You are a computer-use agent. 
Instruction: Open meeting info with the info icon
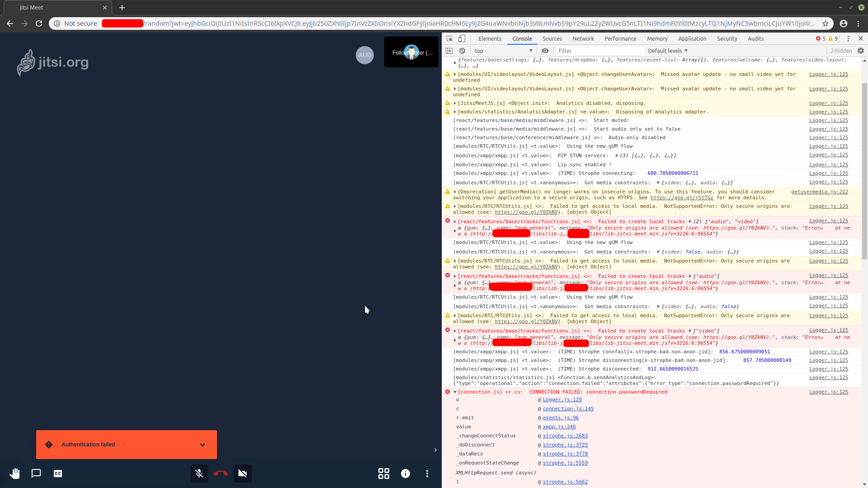coord(405,474)
